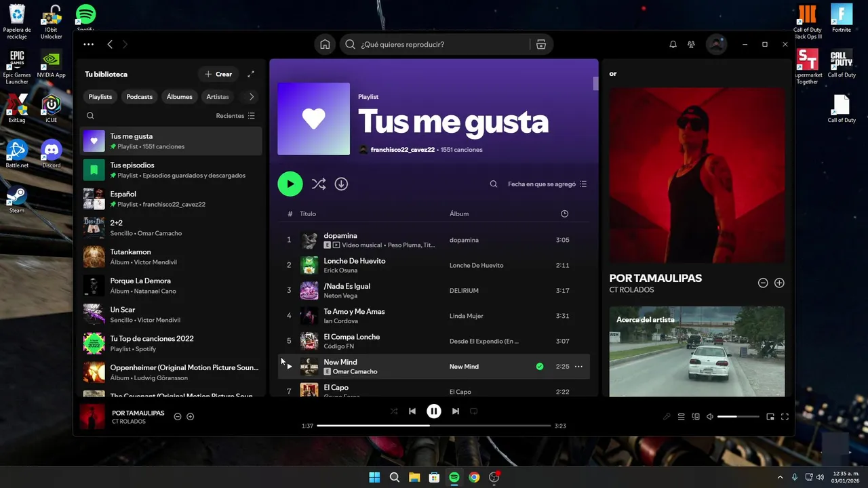Open 'Fecha en que se agregó' sort dropdown
The height and width of the screenshot is (488, 868).
click(x=547, y=184)
